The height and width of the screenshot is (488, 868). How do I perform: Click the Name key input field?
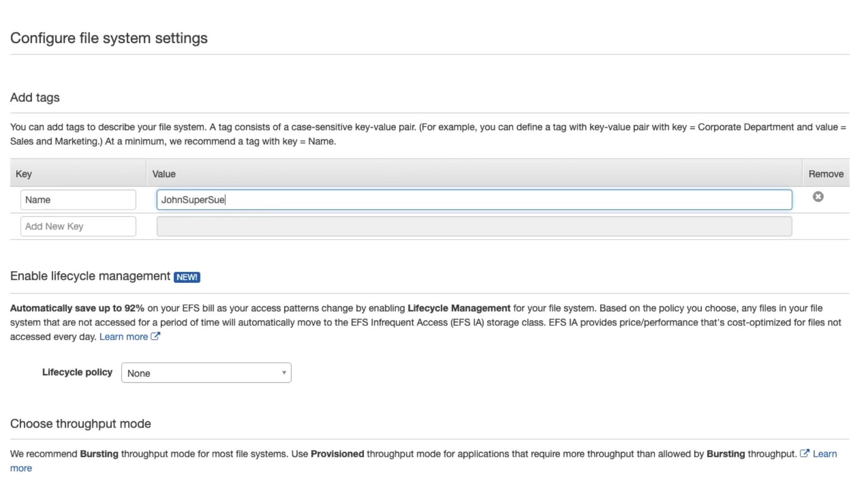click(78, 200)
